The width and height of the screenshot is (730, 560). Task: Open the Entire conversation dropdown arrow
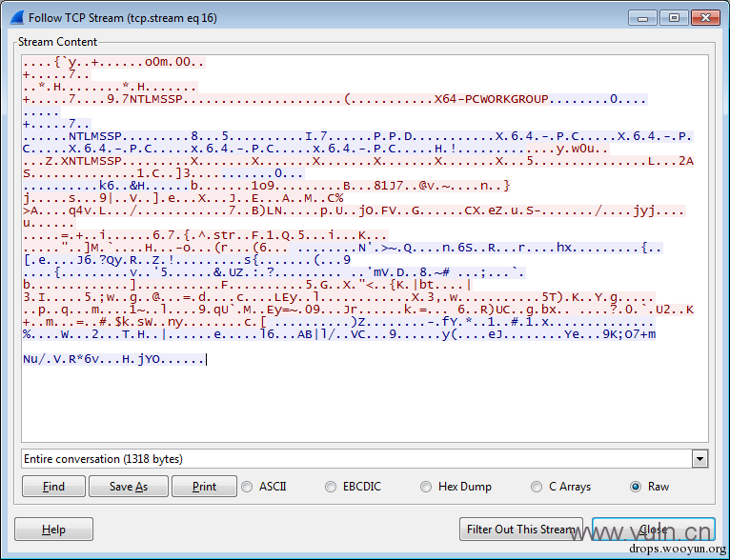(700, 459)
